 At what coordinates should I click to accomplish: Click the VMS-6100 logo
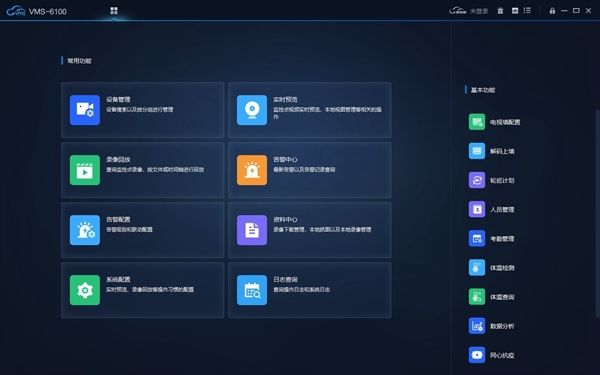point(36,11)
